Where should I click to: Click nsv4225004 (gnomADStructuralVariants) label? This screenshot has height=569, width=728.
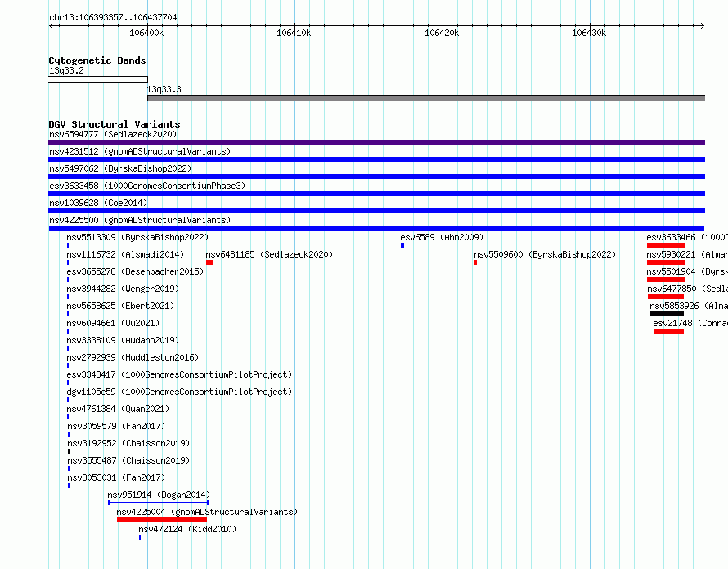pos(207,512)
